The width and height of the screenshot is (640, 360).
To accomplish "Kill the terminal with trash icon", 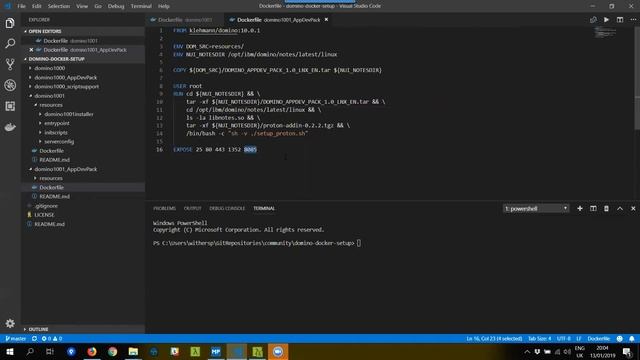I will [x=607, y=209].
